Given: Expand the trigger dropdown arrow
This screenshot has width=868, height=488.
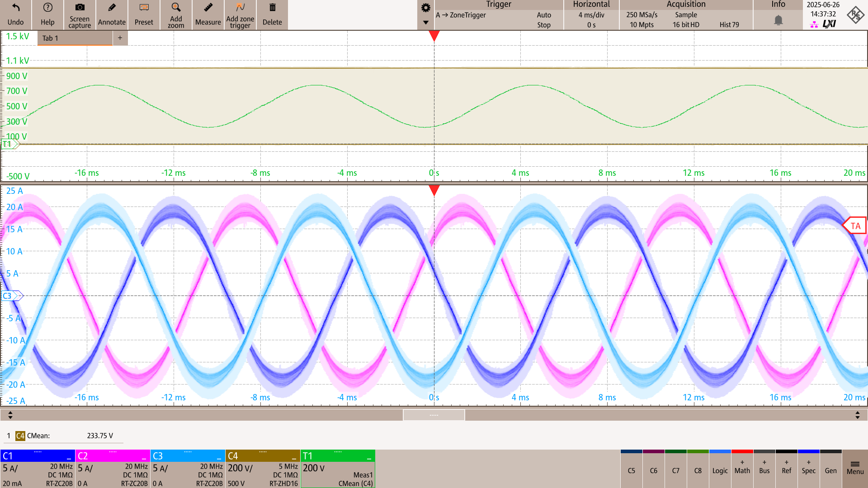Looking at the screenshot, I should [425, 22].
